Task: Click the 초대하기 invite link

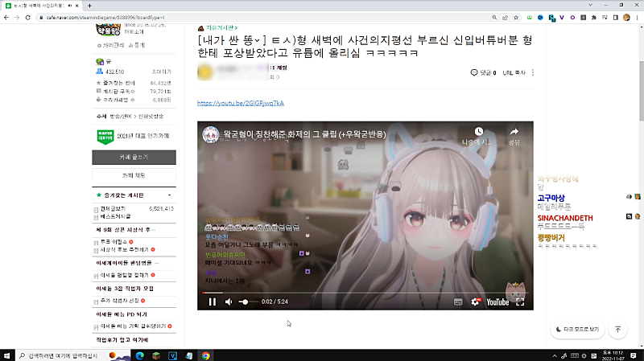Action: pyautogui.click(x=162, y=72)
